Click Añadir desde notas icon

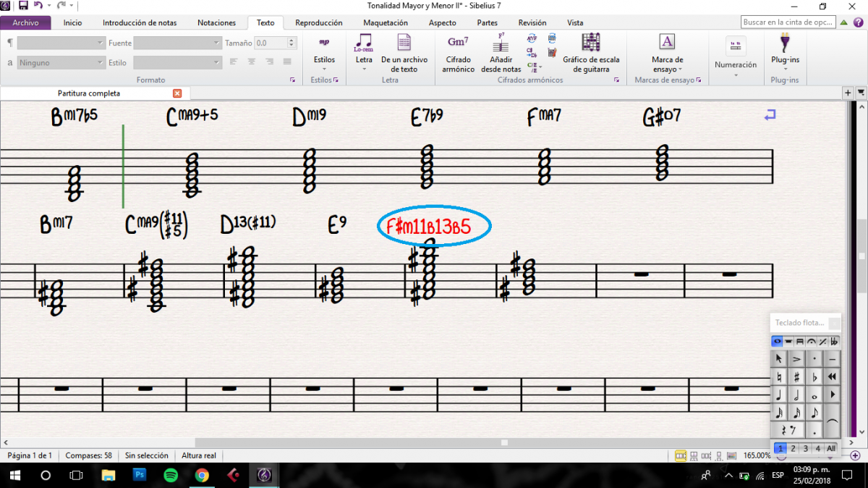coord(501,42)
